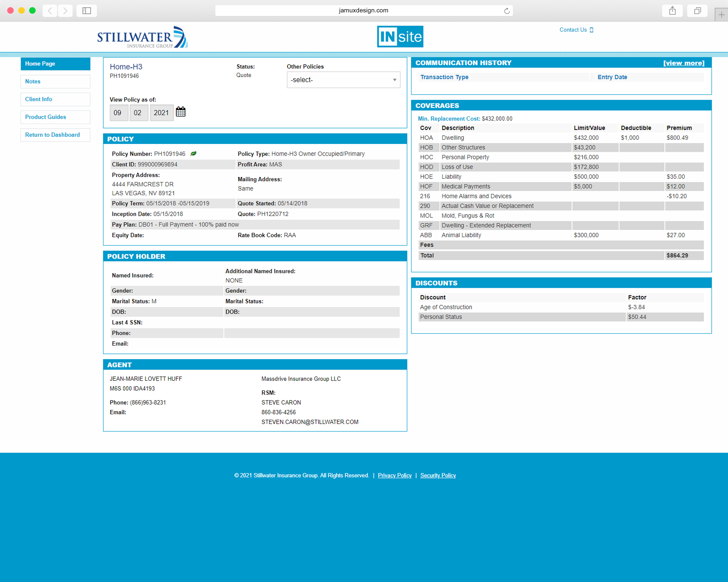The height and width of the screenshot is (582, 728).
Task: Sort by Entry Date column header
Action: pos(612,77)
